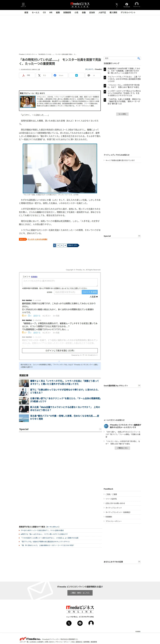Go to article page 2
This screenshot has height=644, width=160.
click(58, 245)
